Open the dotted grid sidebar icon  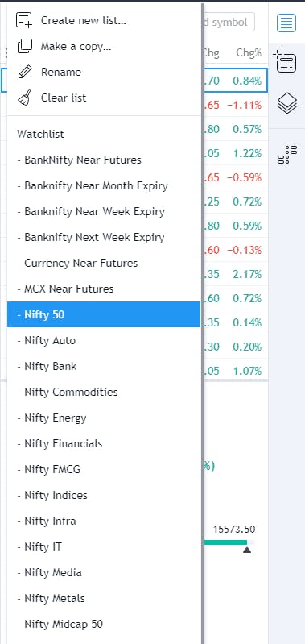[x=286, y=154]
